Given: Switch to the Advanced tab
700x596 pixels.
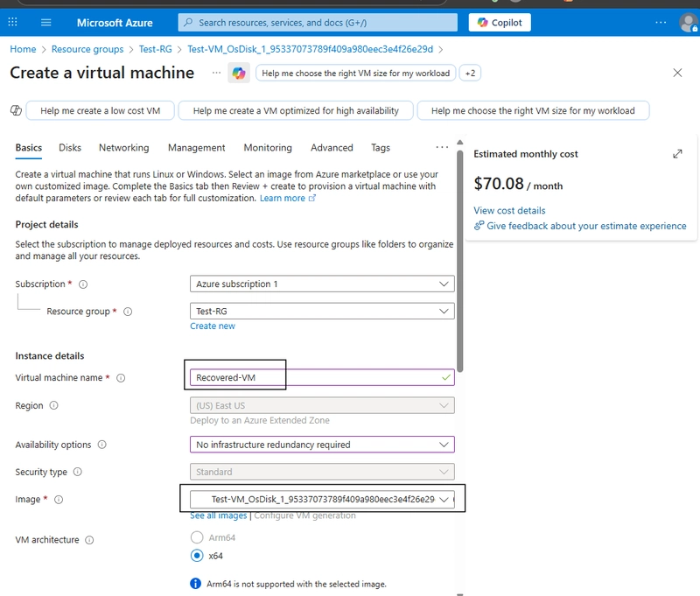Looking at the screenshot, I should tap(332, 148).
